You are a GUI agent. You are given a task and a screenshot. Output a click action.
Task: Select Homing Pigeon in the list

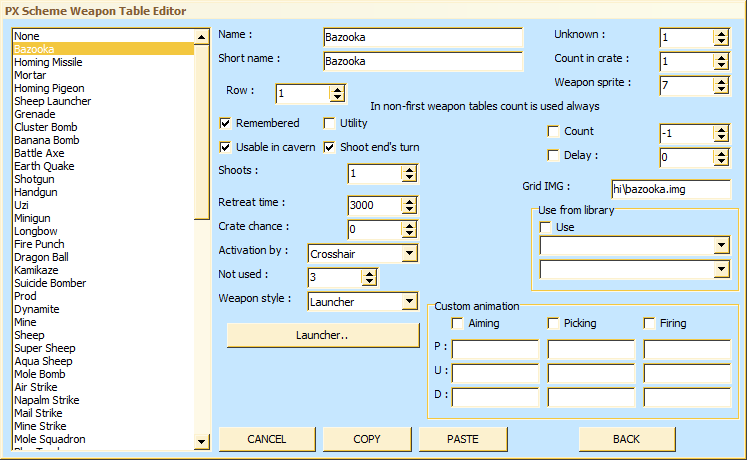(x=103, y=88)
